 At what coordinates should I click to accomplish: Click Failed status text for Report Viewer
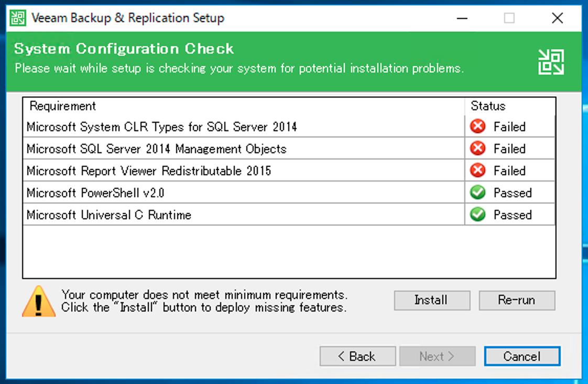click(x=509, y=171)
